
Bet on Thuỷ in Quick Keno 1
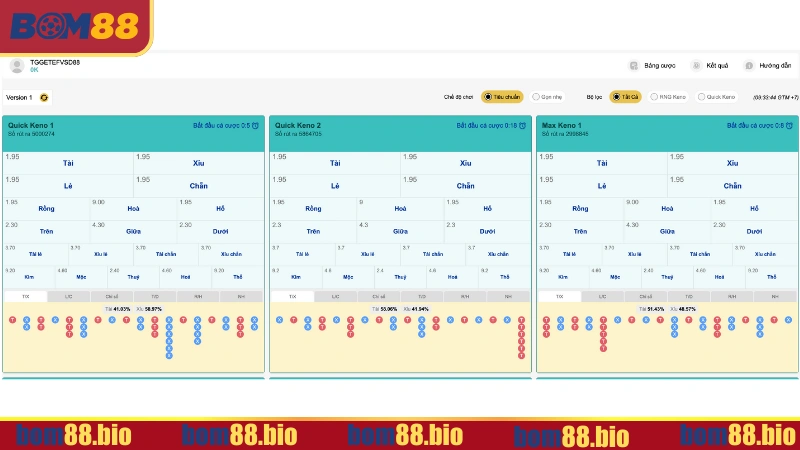pyautogui.click(x=133, y=277)
